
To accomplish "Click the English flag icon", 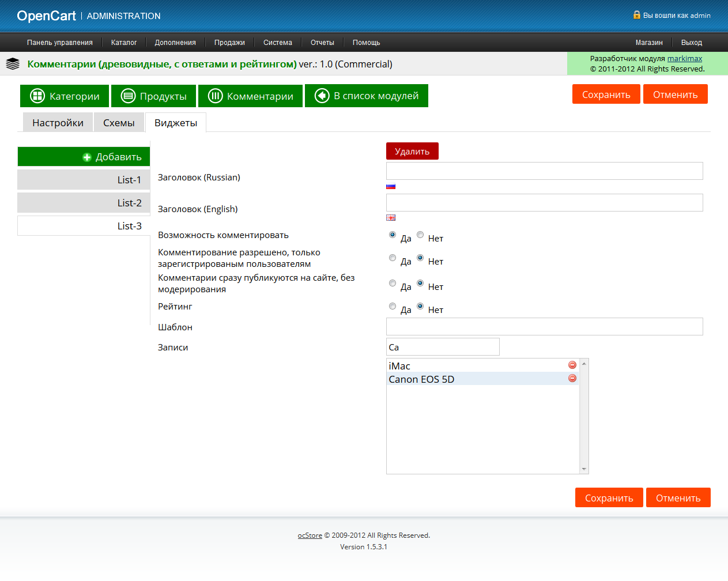I will pyautogui.click(x=391, y=218).
